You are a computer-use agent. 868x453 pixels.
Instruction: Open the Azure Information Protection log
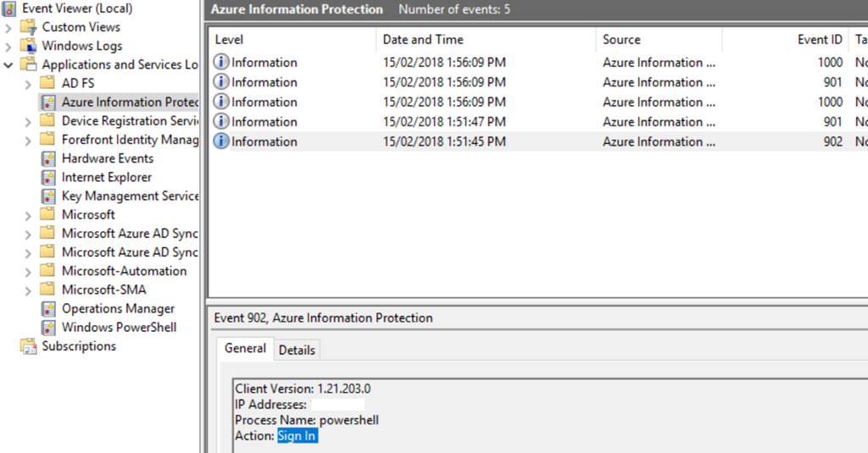129,102
